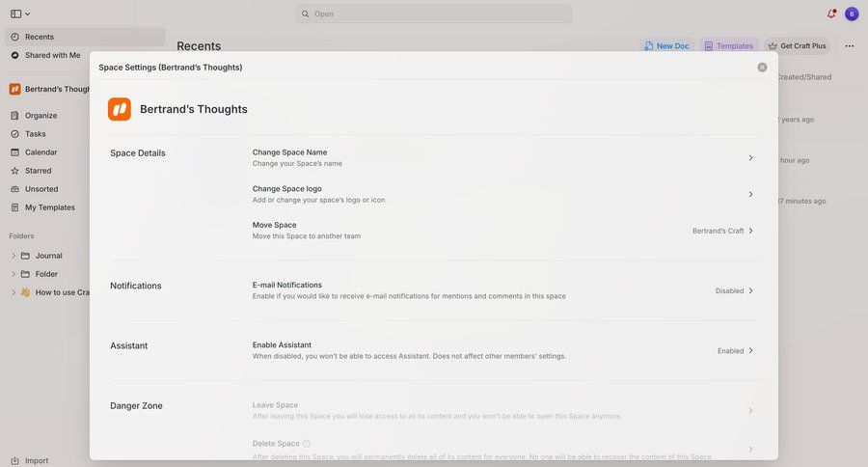Open Unsorted in the sidebar

pyautogui.click(x=41, y=189)
